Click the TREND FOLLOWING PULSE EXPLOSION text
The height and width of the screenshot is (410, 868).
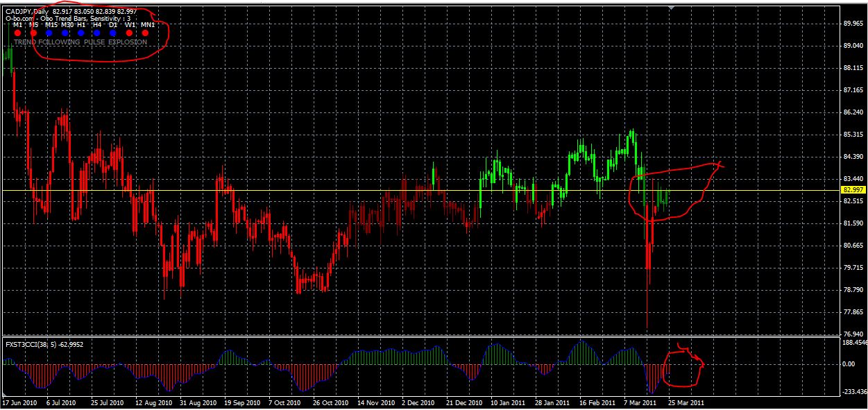[x=80, y=42]
